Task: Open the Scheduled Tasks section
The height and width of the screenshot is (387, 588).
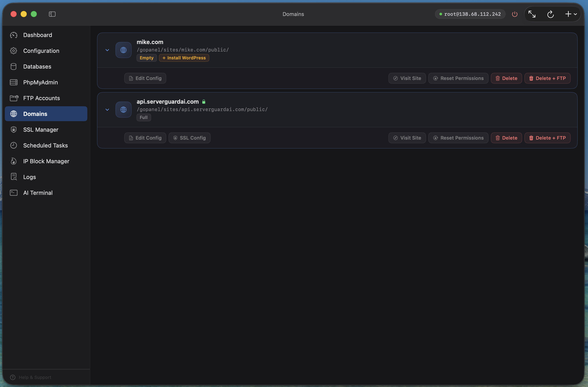Action: tap(45, 145)
